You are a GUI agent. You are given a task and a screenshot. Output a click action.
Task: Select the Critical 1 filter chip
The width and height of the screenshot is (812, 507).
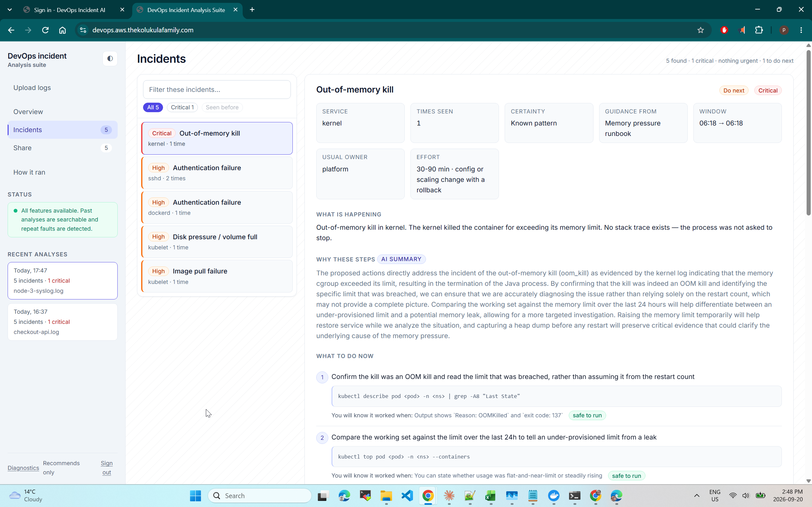point(182,107)
